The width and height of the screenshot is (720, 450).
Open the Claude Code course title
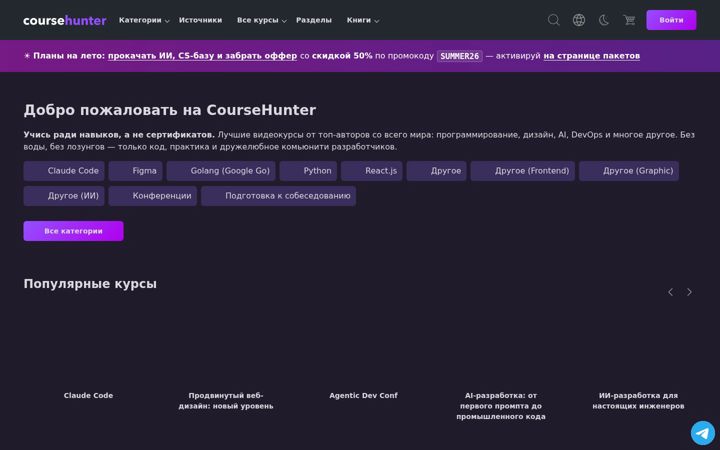pyautogui.click(x=88, y=395)
